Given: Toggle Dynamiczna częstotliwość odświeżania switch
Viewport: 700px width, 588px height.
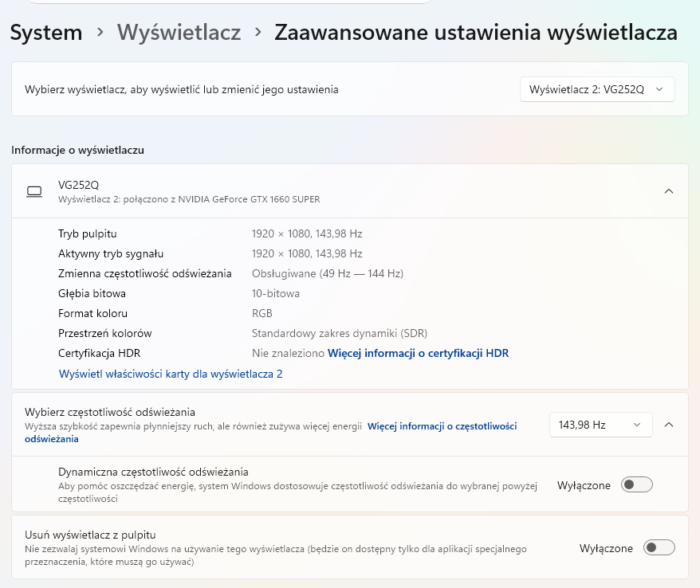Looking at the screenshot, I should [x=636, y=485].
